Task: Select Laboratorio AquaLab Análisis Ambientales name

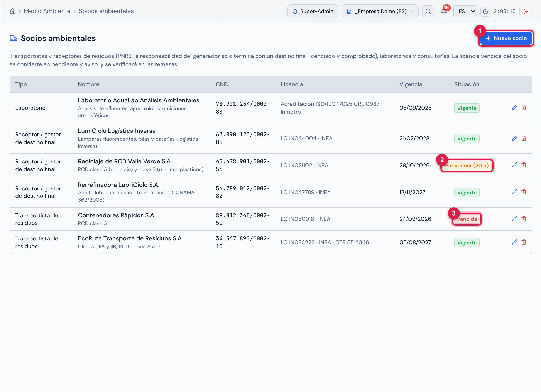Action: [x=138, y=100]
